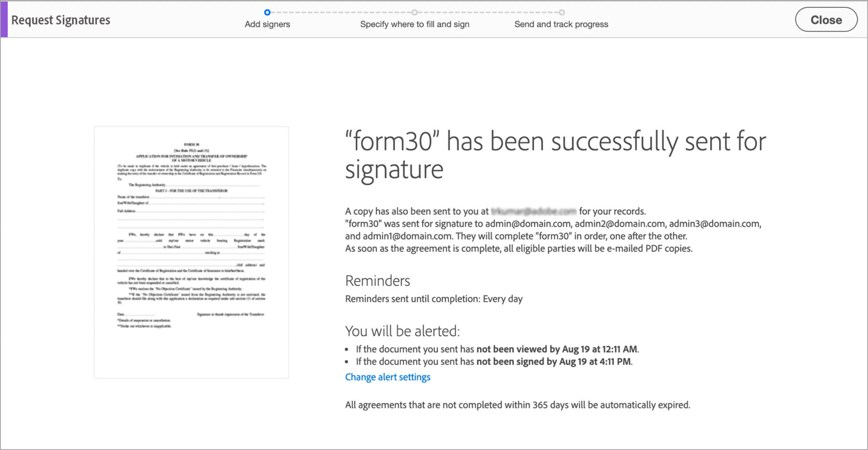Click the filled Add signers step indicator
Image resolution: width=868 pixels, height=450 pixels.
(x=267, y=13)
